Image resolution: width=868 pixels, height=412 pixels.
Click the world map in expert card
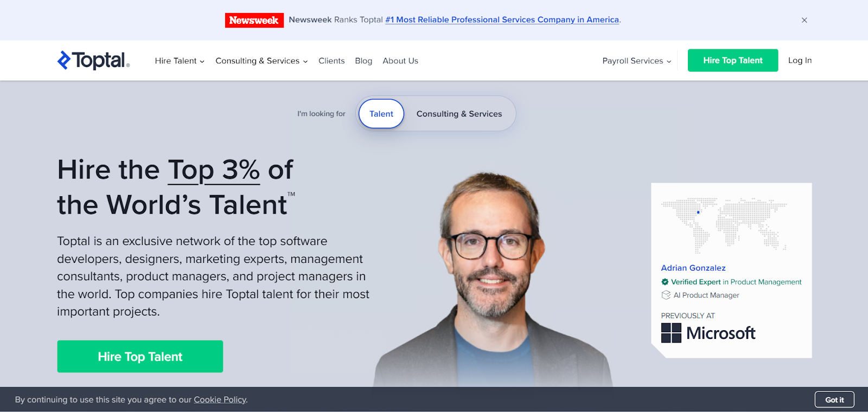[x=724, y=226]
